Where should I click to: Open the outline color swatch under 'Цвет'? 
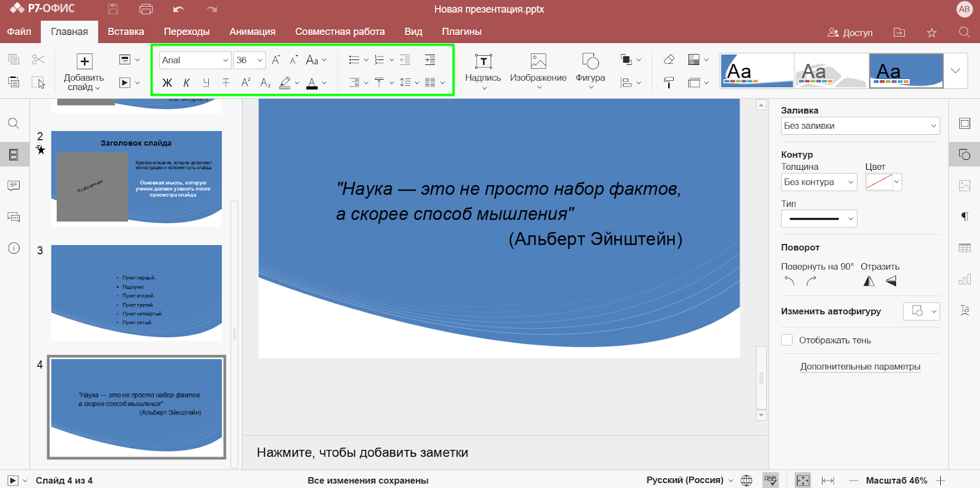click(883, 182)
